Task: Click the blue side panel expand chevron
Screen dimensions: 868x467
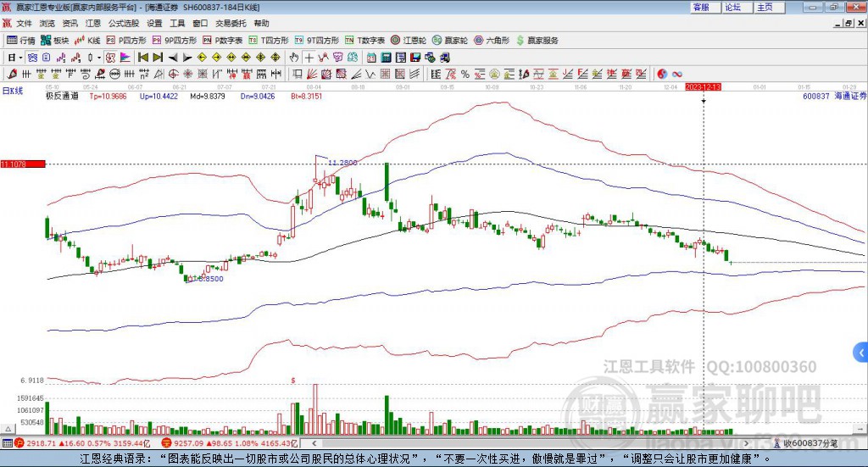Action: [861, 353]
